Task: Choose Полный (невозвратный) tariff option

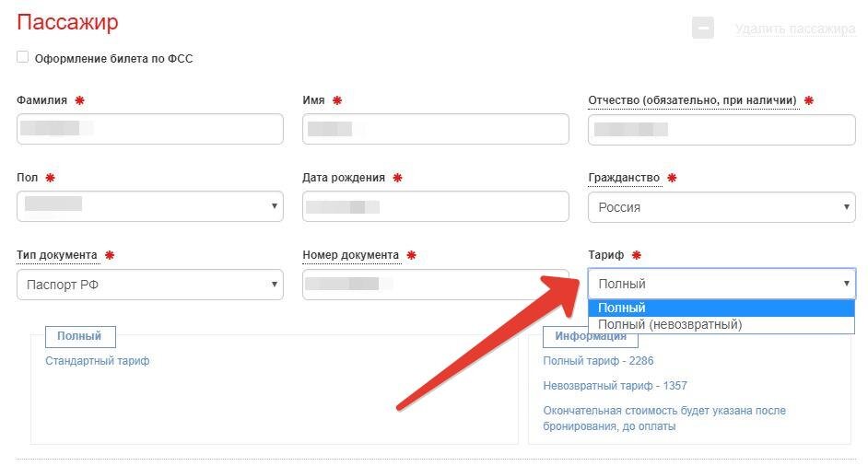Action: pyautogui.click(x=721, y=325)
